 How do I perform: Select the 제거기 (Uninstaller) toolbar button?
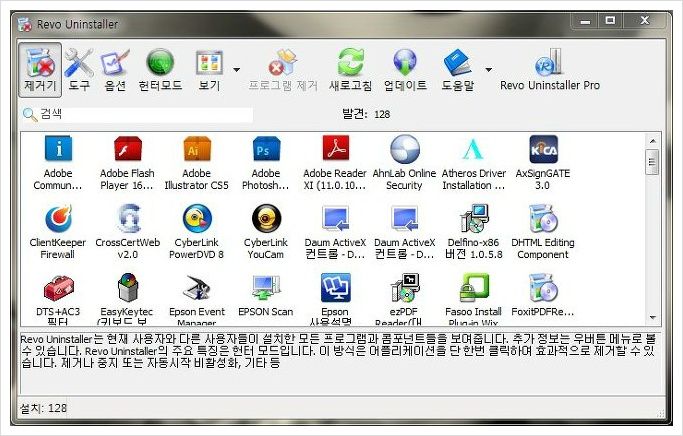point(40,70)
